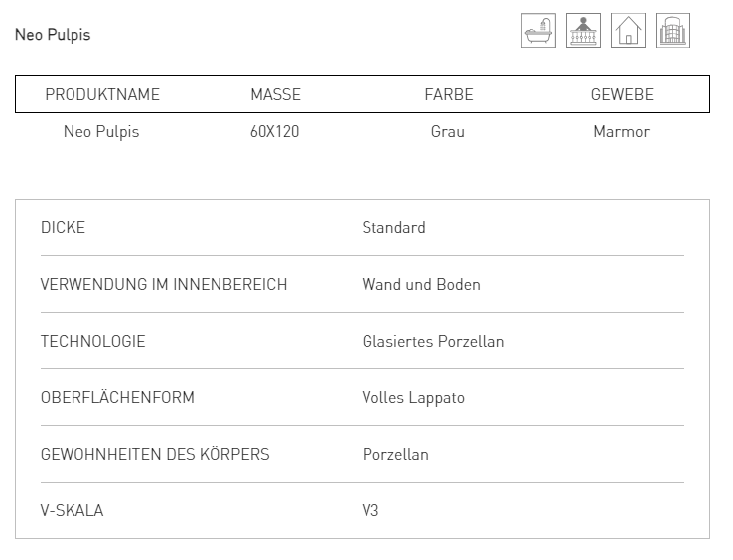Screen dimensions: 733x560
Task: Click the 60X120 size value
Action: (275, 132)
